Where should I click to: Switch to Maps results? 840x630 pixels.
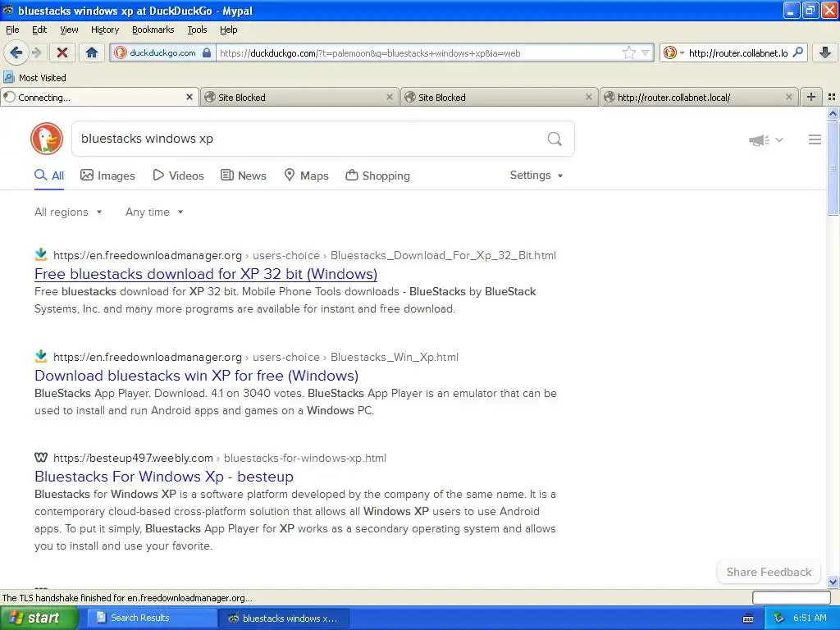pyautogui.click(x=306, y=176)
